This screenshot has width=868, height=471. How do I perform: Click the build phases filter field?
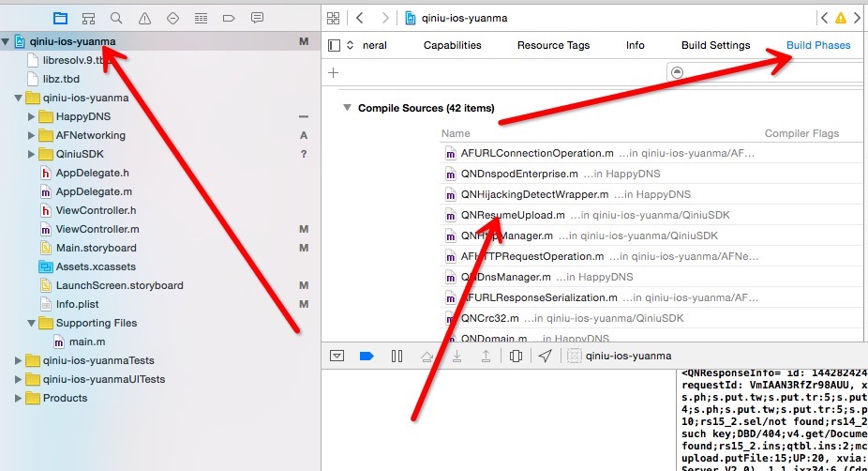[767, 72]
